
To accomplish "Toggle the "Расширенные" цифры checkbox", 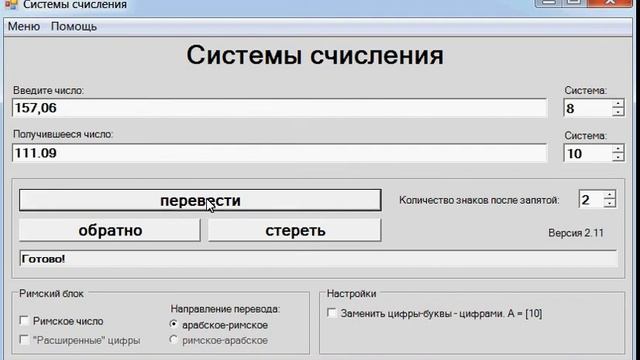I will tap(24, 340).
